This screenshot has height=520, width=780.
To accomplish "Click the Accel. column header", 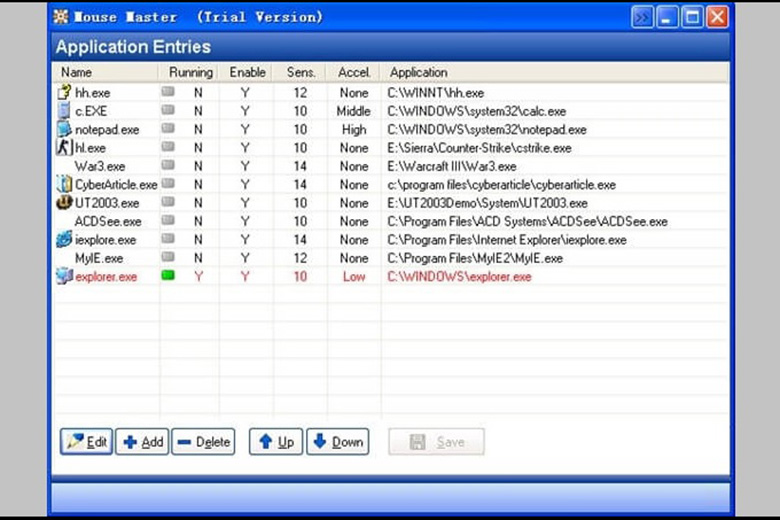I will click(x=353, y=73).
